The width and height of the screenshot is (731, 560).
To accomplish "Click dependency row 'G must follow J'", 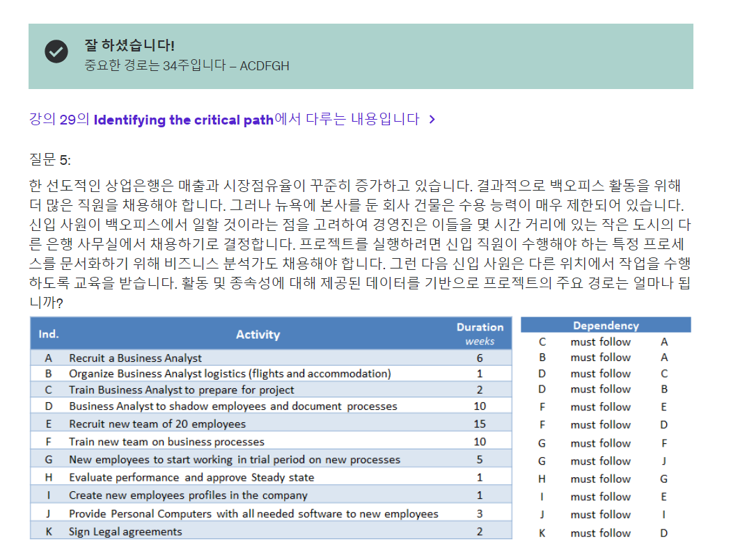I will click(x=604, y=461).
